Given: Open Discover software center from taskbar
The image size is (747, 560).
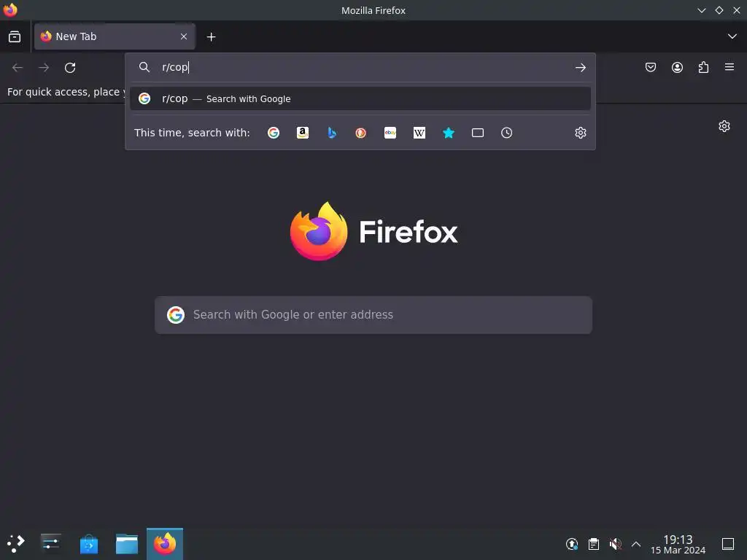Looking at the screenshot, I should (x=89, y=544).
